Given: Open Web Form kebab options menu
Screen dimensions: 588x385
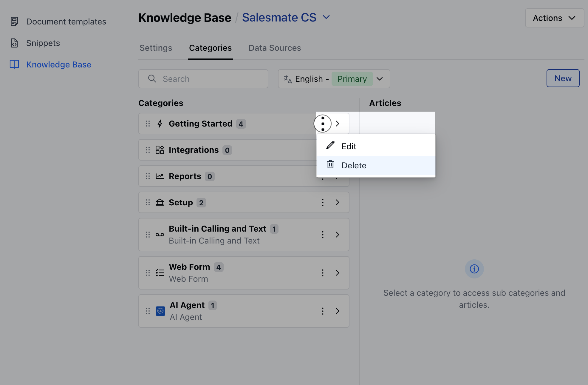Looking at the screenshot, I should [x=323, y=273].
